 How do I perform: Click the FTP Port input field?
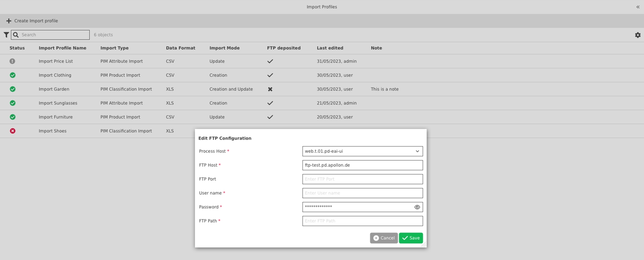pos(362,179)
